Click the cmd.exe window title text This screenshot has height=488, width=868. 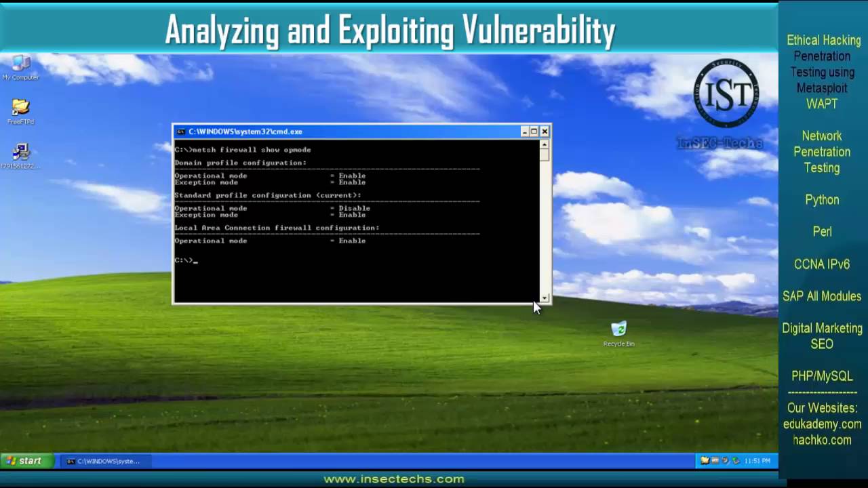click(245, 131)
